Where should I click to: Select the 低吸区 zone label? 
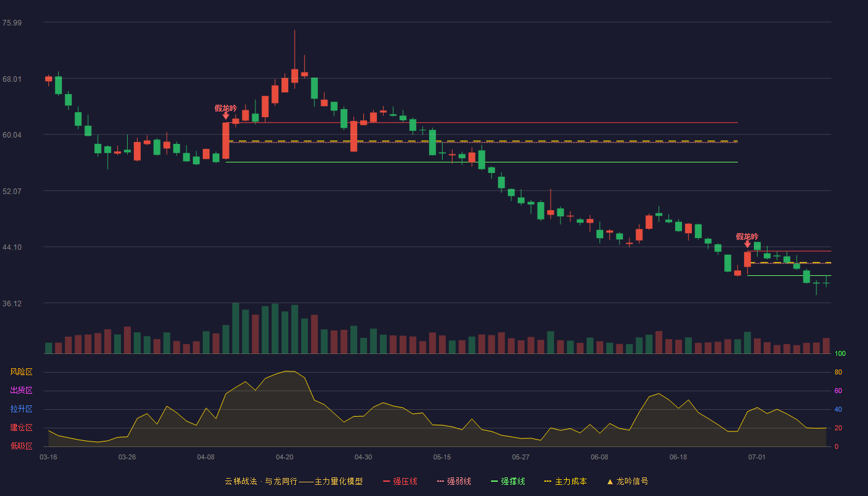21,446
